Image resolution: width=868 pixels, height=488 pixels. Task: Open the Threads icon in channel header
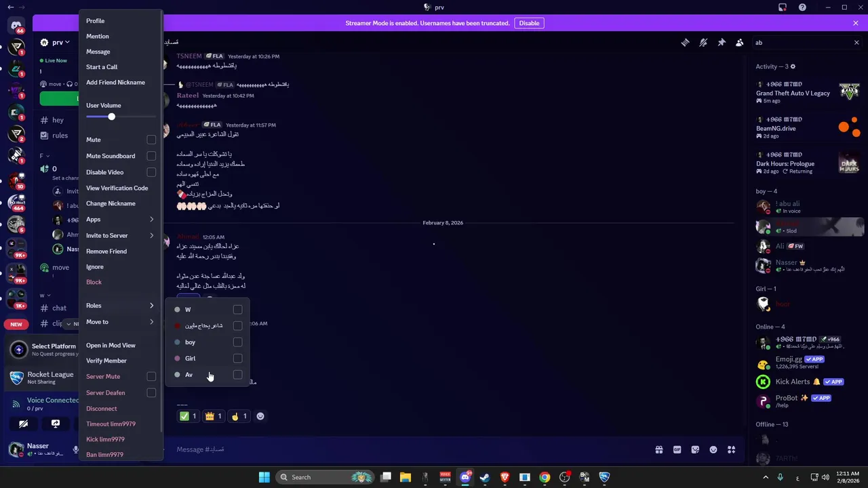(x=685, y=42)
